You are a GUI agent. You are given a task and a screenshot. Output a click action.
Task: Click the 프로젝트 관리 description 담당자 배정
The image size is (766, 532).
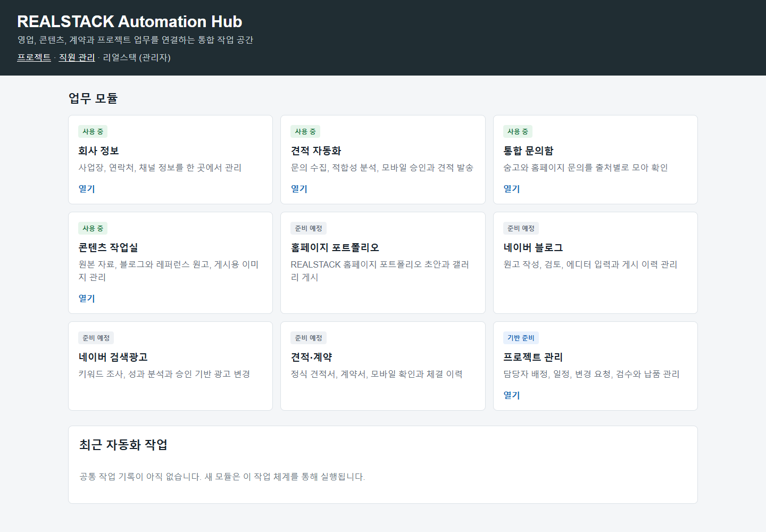click(x=592, y=374)
